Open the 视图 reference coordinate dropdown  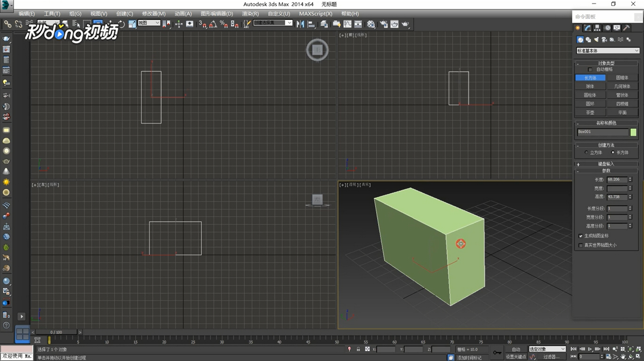149,23
